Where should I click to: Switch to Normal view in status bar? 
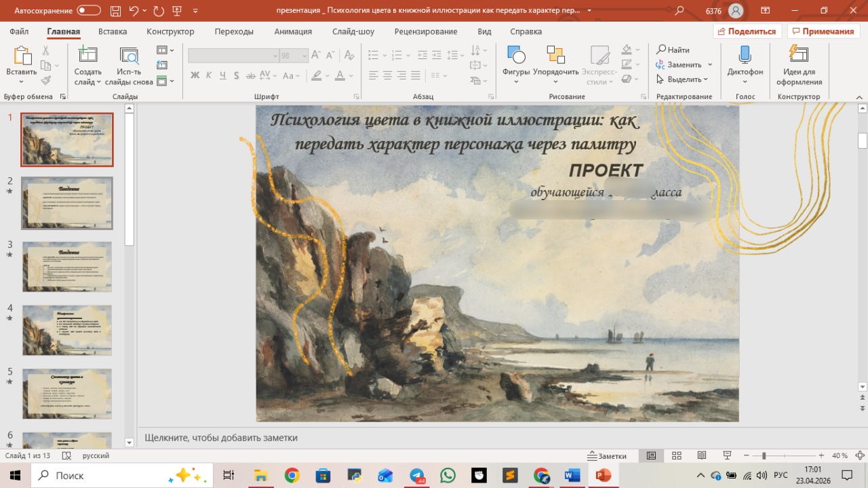click(x=651, y=456)
